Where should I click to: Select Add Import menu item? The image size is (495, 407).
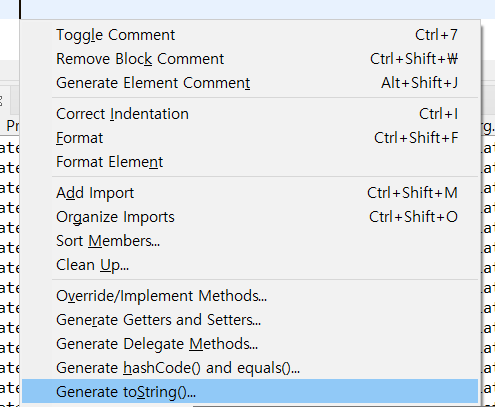coord(250,193)
